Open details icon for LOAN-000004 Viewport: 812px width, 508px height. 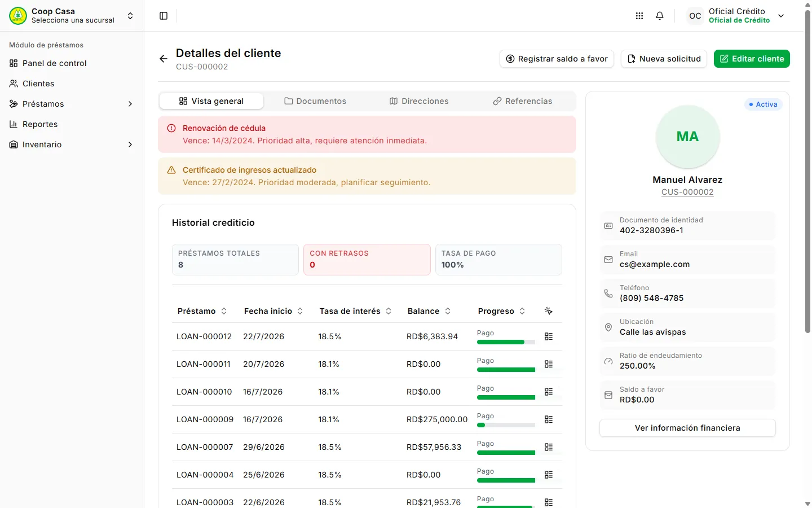coord(549,475)
